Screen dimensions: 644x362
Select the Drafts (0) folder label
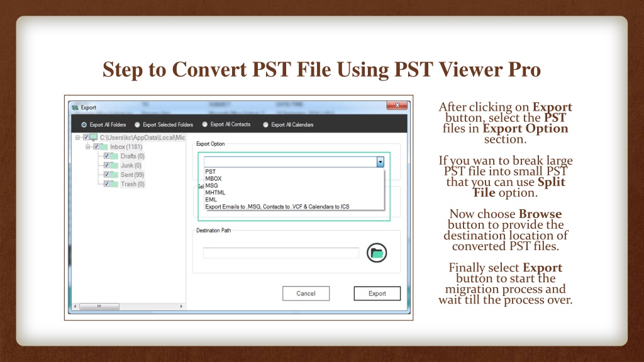(132, 156)
